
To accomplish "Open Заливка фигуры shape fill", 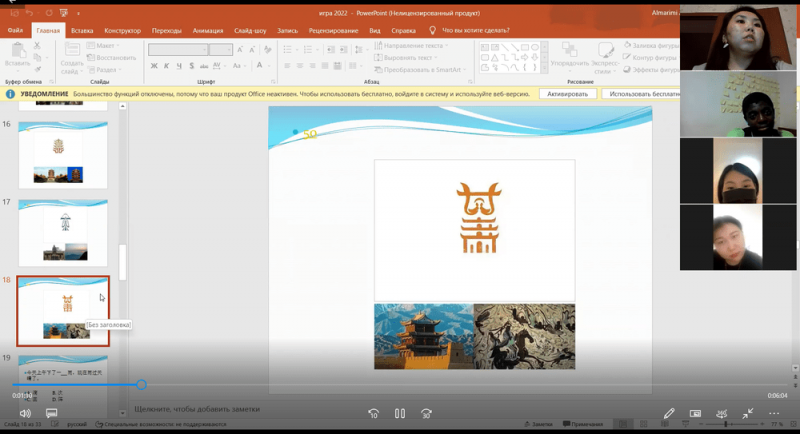I will pyautogui.click(x=653, y=46).
